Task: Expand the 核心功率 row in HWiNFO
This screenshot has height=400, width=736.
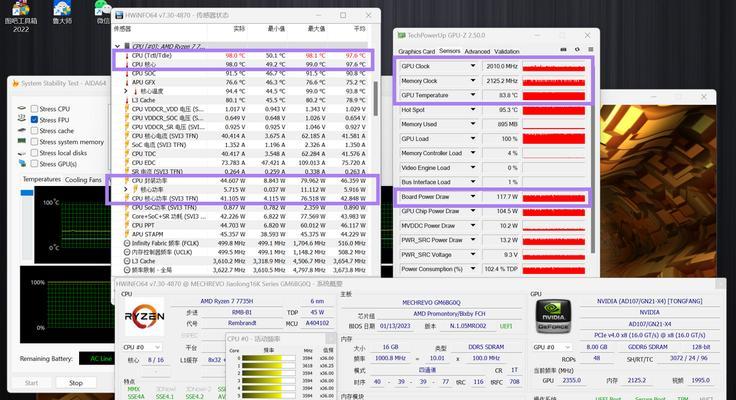Action: [126, 189]
